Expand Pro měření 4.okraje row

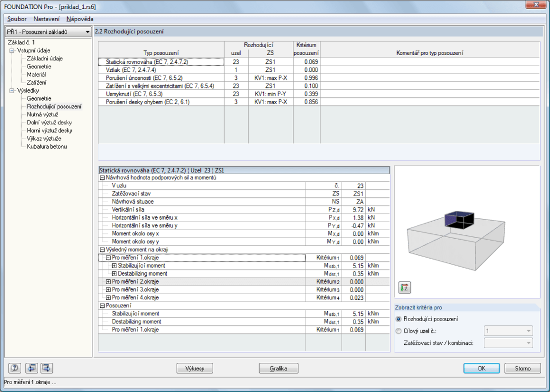(108, 298)
